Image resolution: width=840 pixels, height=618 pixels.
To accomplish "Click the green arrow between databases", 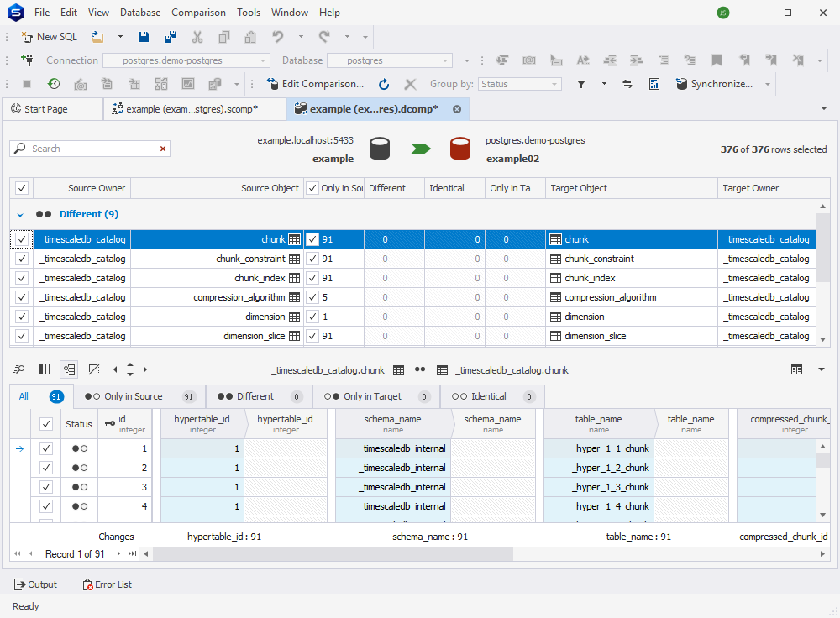I will (x=421, y=149).
